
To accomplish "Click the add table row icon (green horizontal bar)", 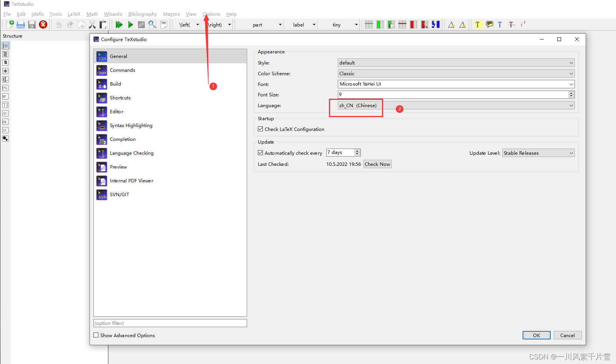I will coord(369,25).
